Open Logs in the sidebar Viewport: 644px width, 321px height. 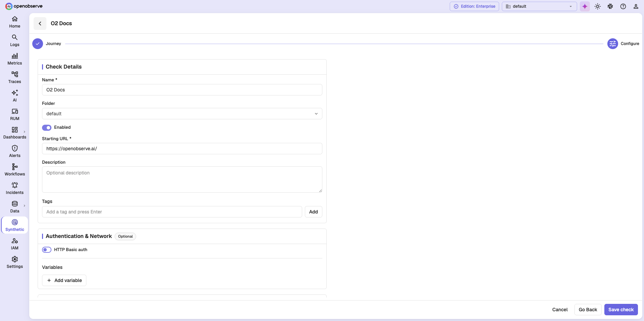coord(15,41)
